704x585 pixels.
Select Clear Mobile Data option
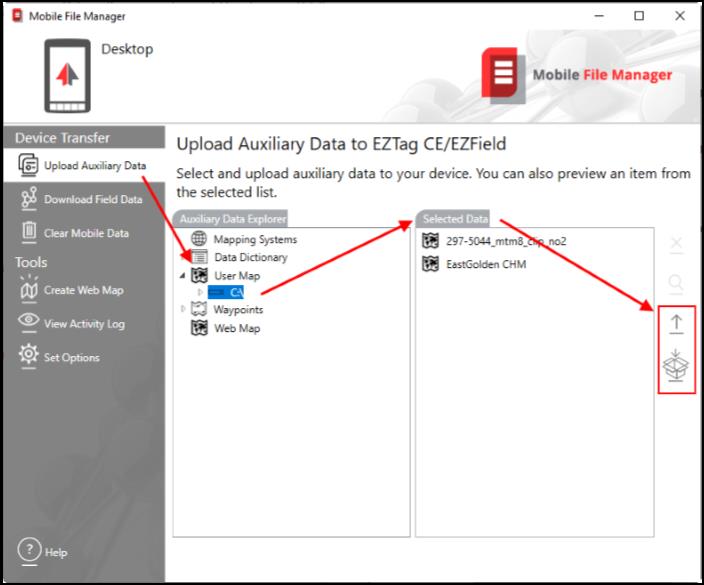pos(84,233)
